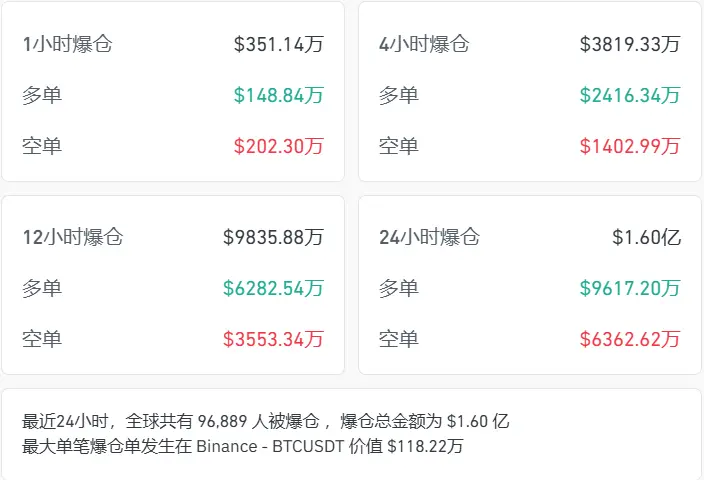Click the 24小时爆仓 card title

(x=430, y=237)
